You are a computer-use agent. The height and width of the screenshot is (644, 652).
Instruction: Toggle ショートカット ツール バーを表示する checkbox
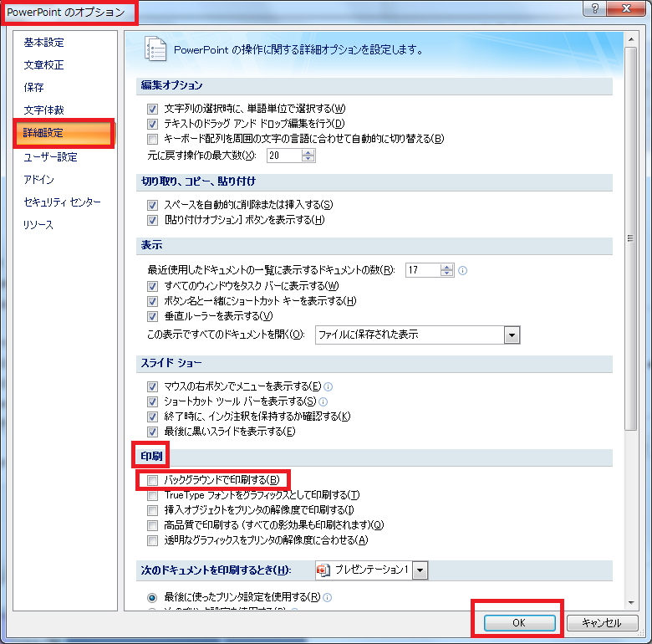pos(153,402)
